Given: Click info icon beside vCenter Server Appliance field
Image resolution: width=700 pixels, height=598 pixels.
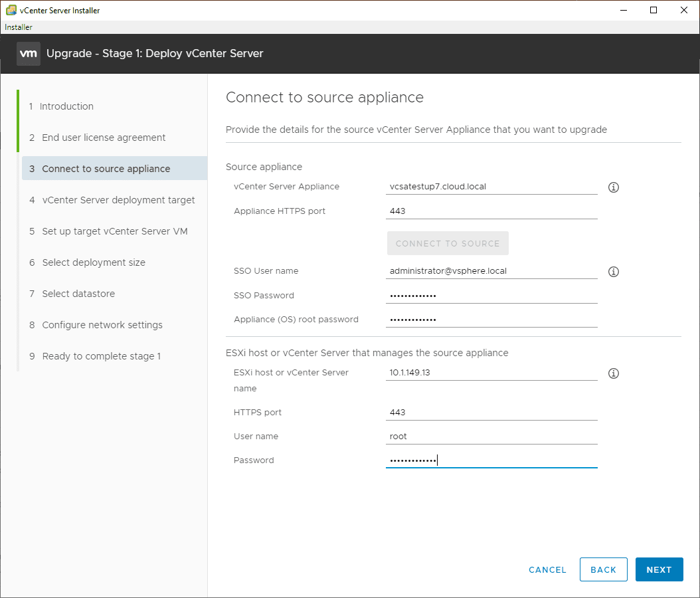Looking at the screenshot, I should (x=614, y=187).
